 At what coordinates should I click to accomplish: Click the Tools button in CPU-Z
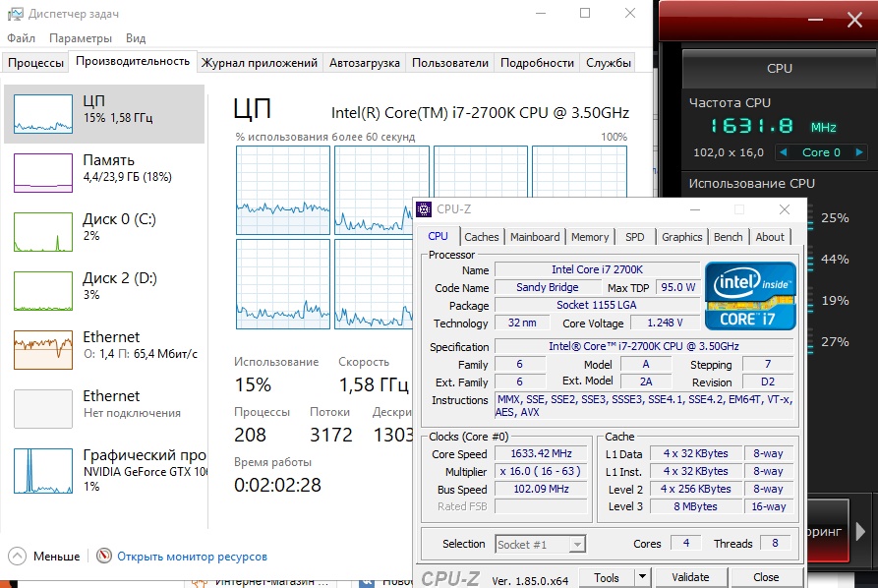(607, 577)
